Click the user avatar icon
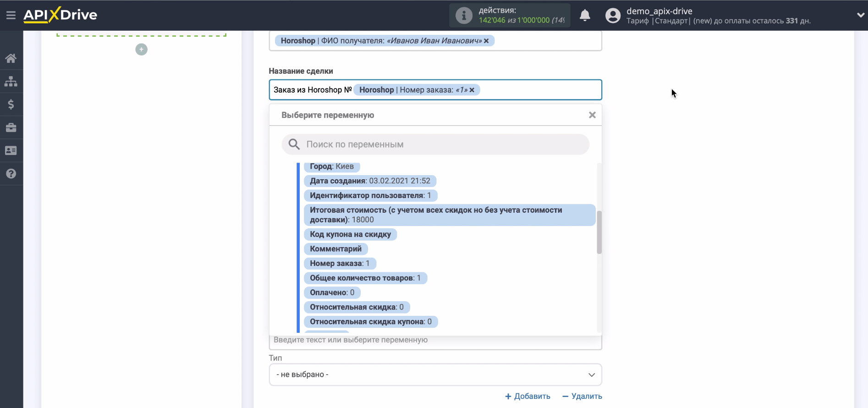Viewport: 868px width, 408px height. [x=613, y=16]
